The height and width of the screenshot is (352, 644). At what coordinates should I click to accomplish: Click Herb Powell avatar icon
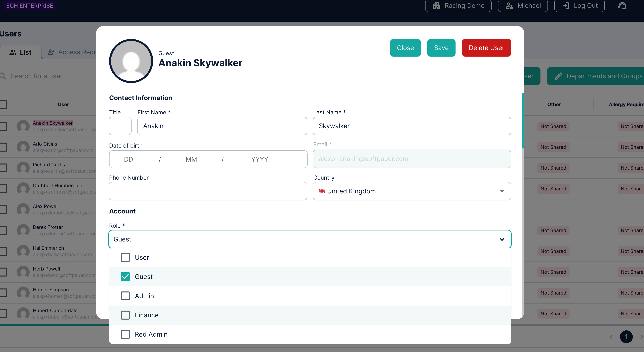pyautogui.click(x=23, y=272)
